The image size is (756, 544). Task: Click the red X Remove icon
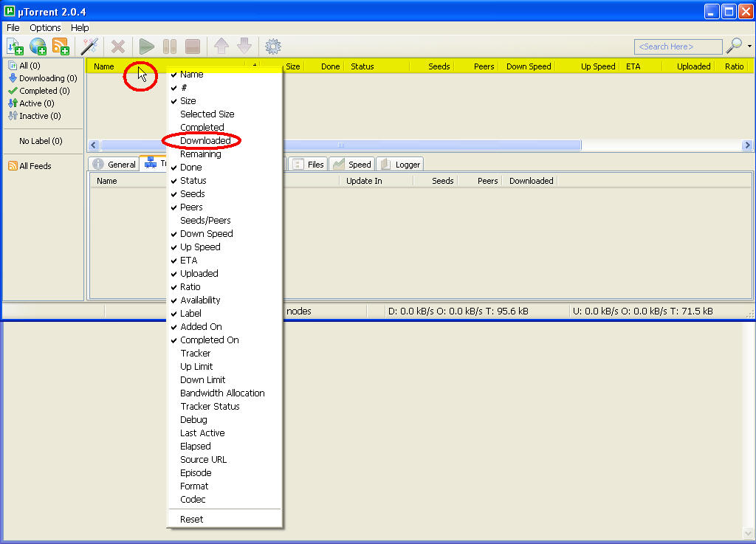[117, 47]
